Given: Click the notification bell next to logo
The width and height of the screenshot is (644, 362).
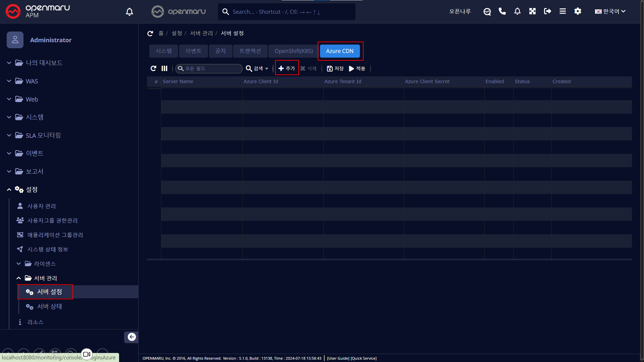Looking at the screenshot, I should point(129,12).
